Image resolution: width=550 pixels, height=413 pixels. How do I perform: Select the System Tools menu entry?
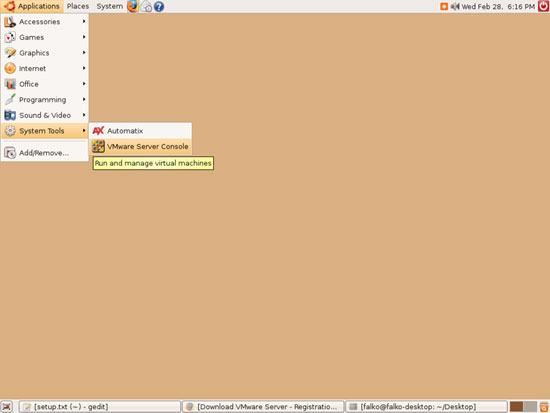pyautogui.click(x=45, y=131)
